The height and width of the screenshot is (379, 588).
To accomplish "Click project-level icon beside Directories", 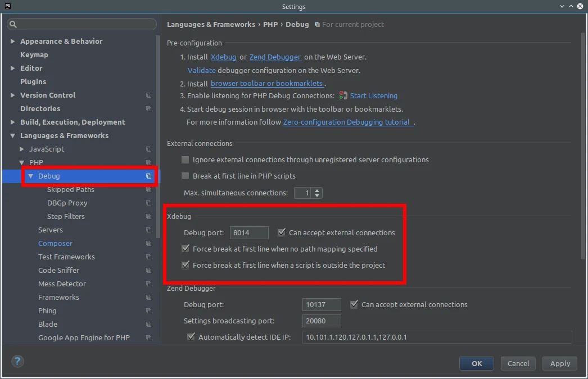I will pos(148,109).
